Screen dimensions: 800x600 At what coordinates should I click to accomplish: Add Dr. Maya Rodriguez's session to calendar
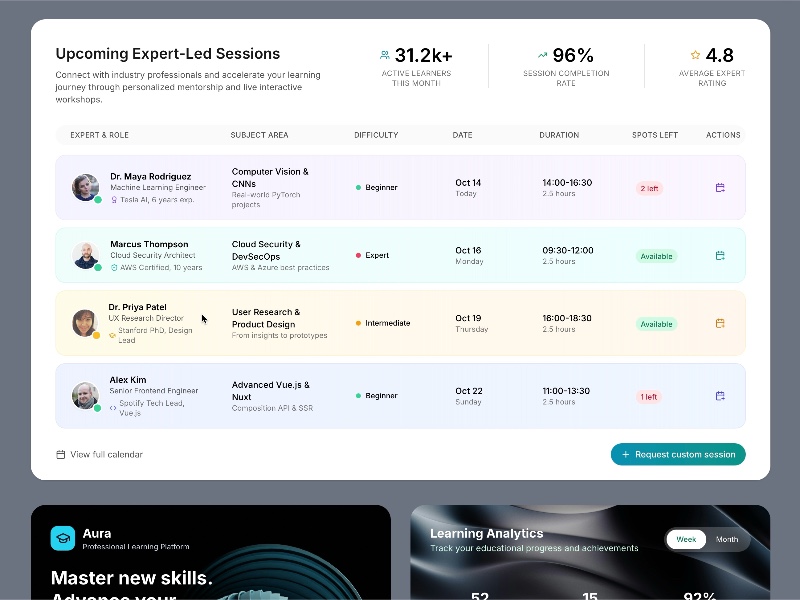pos(719,186)
